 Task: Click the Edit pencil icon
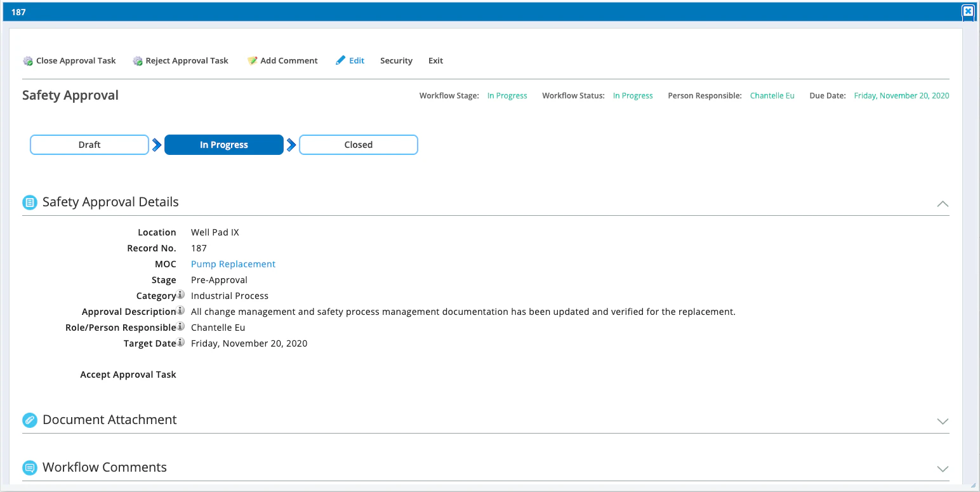[340, 60]
